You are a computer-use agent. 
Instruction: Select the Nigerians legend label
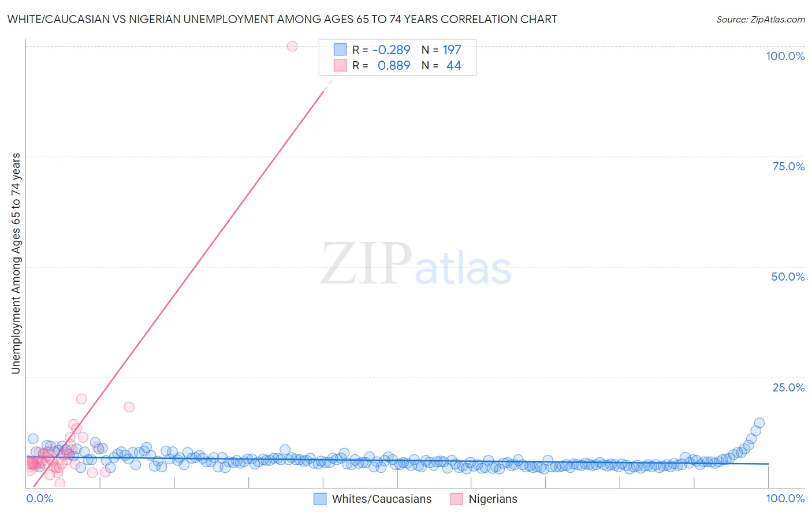(493, 499)
